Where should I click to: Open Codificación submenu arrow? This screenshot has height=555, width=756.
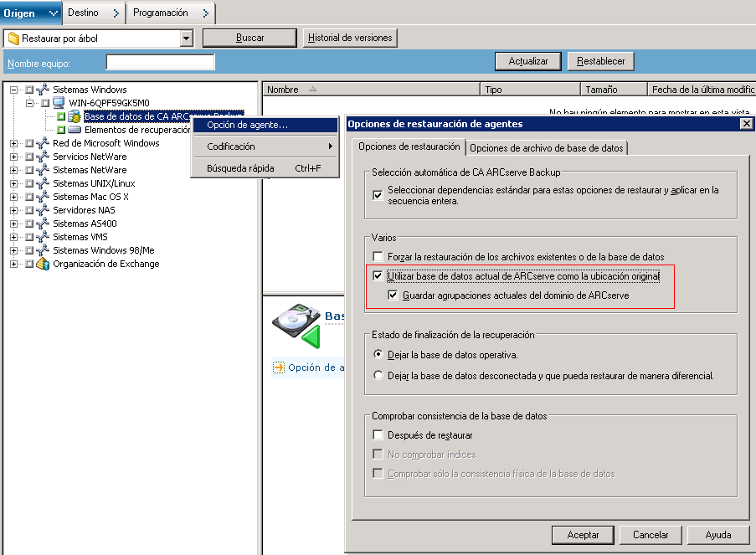[330, 146]
